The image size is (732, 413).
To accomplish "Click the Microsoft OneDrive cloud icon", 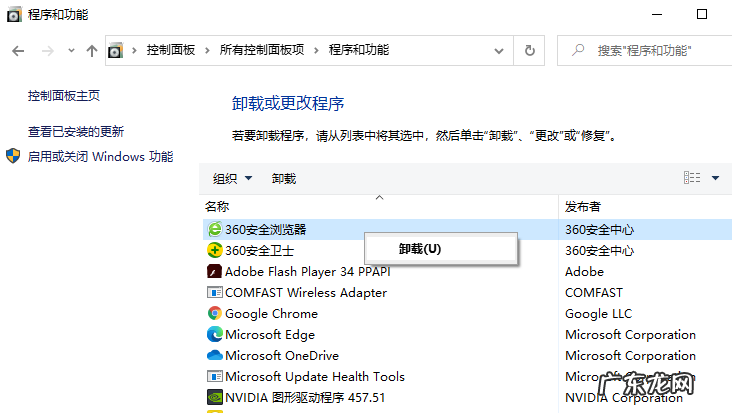I will point(214,355).
